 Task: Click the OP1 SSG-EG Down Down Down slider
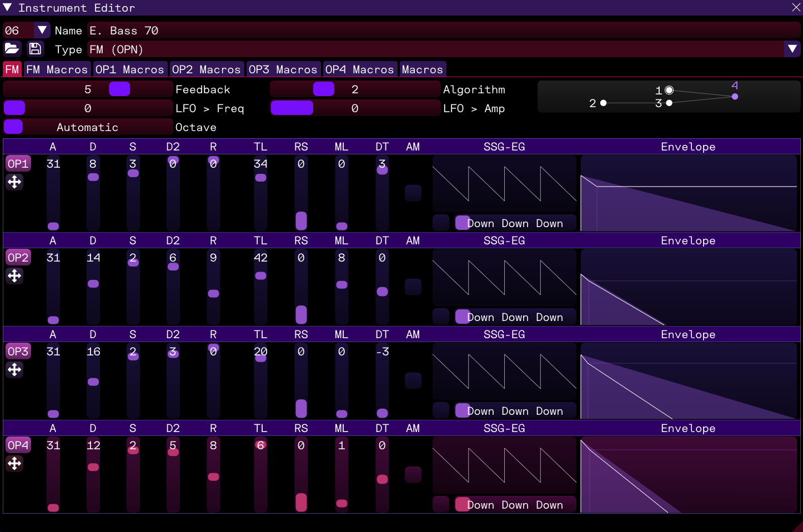(515, 223)
